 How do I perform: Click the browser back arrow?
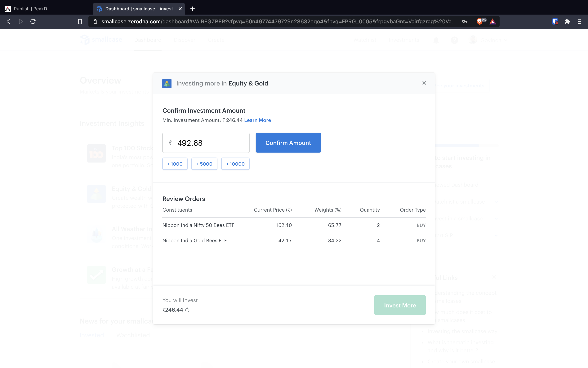pyautogui.click(x=8, y=21)
